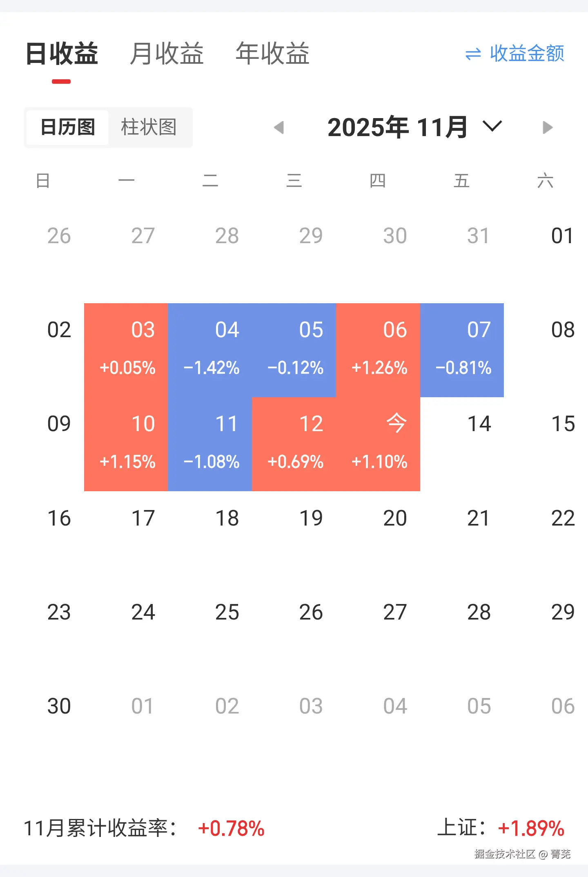Open the 2025年 11月 date picker label
This screenshot has height=877, width=588.
coord(397,128)
